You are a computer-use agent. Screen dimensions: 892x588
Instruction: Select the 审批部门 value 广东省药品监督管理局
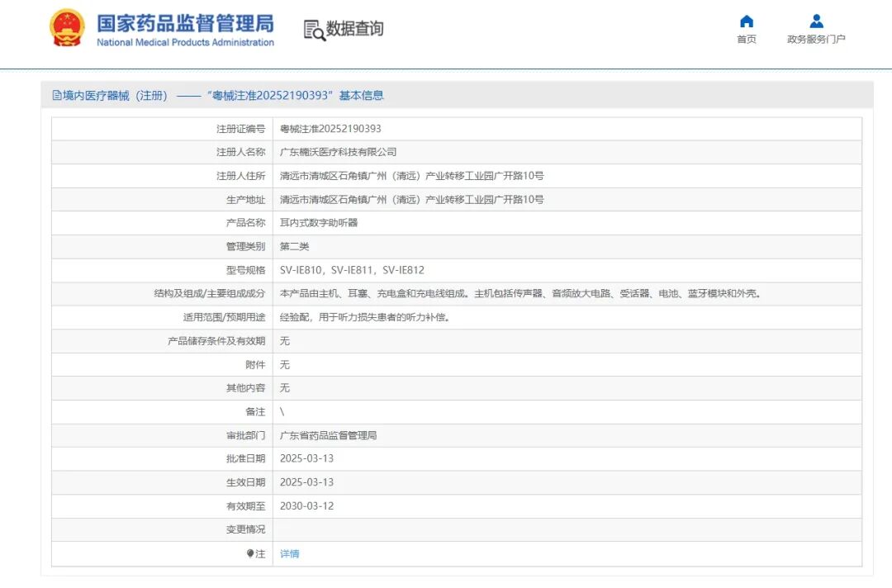pos(330,434)
